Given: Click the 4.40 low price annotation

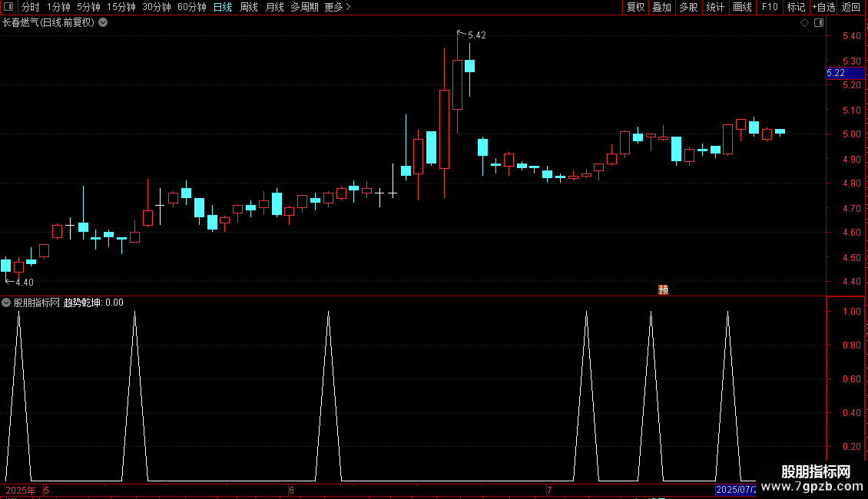Looking at the screenshot, I should [25, 283].
